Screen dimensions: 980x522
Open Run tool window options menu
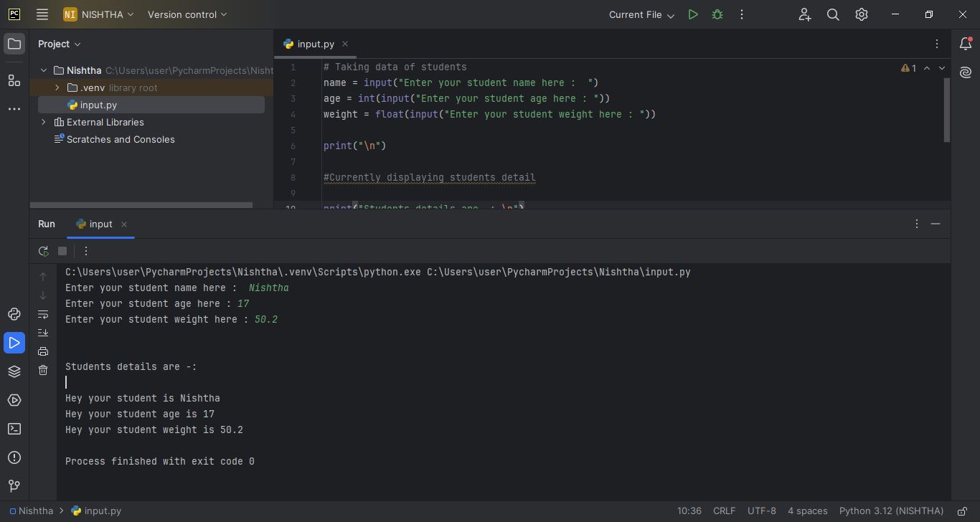[x=916, y=224]
